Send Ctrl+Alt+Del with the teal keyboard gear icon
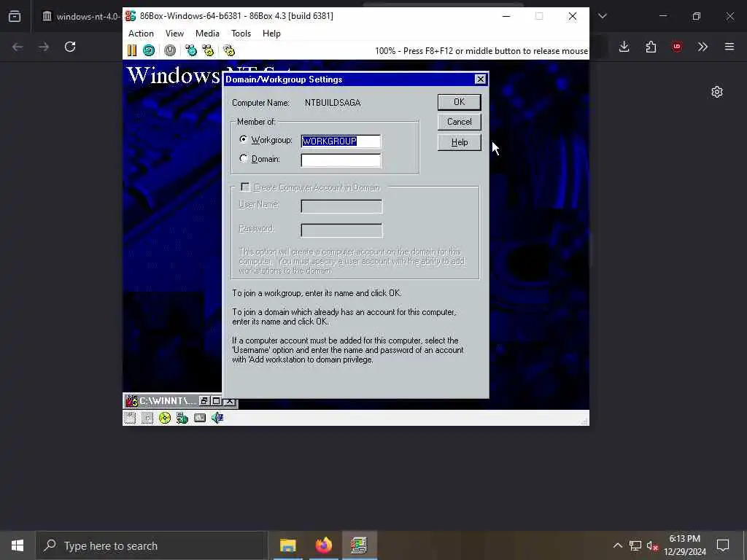Image resolution: width=747 pixels, height=560 pixels. coord(191,50)
